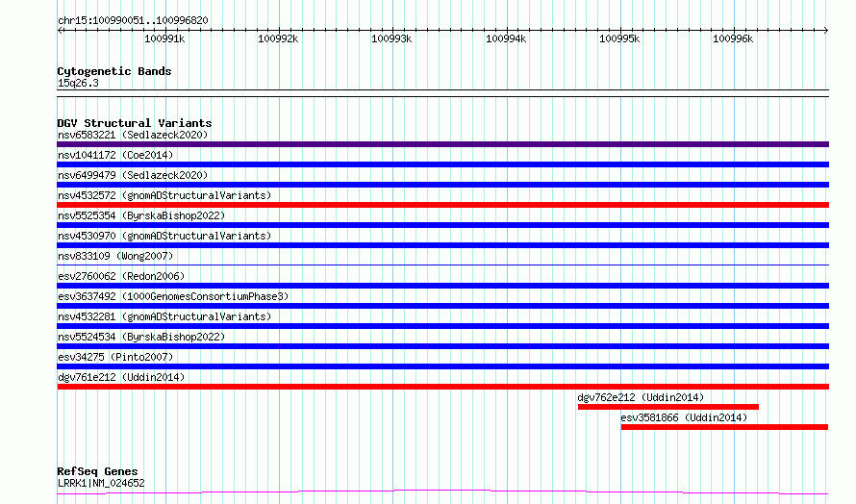Click the purple nsv6583221 variant bar

[x=442, y=144]
